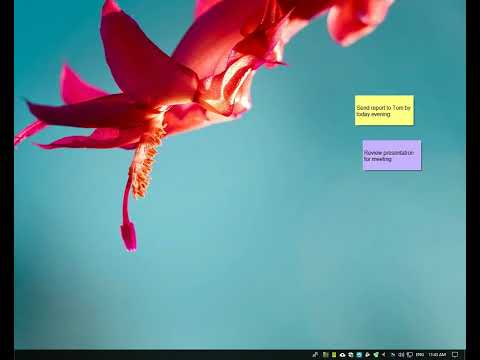Click the light blue square tray icon

[359, 355]
